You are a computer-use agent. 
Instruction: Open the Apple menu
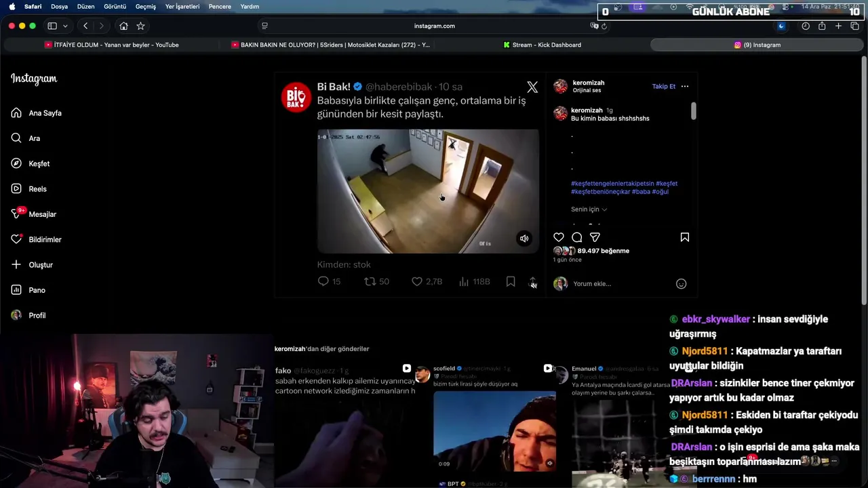pyautogui.click(x=12, y=6)
